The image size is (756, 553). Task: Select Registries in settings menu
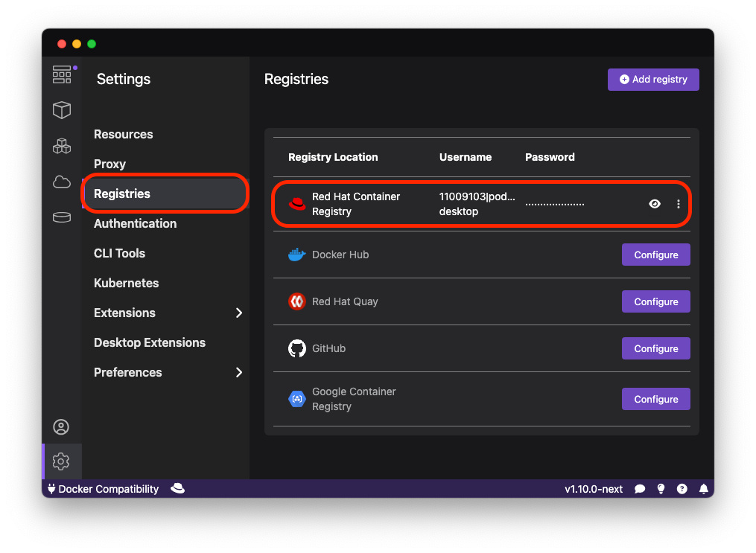tap(165, 194)
